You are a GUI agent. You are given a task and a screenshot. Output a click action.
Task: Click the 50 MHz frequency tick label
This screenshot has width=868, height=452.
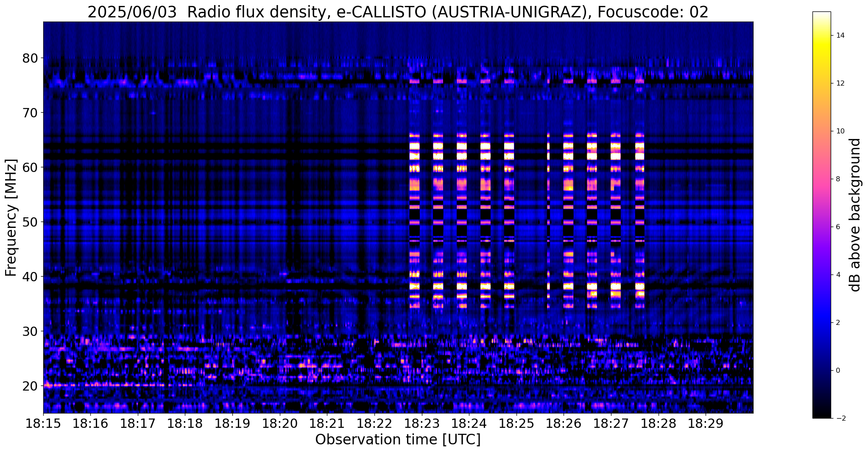30,222
